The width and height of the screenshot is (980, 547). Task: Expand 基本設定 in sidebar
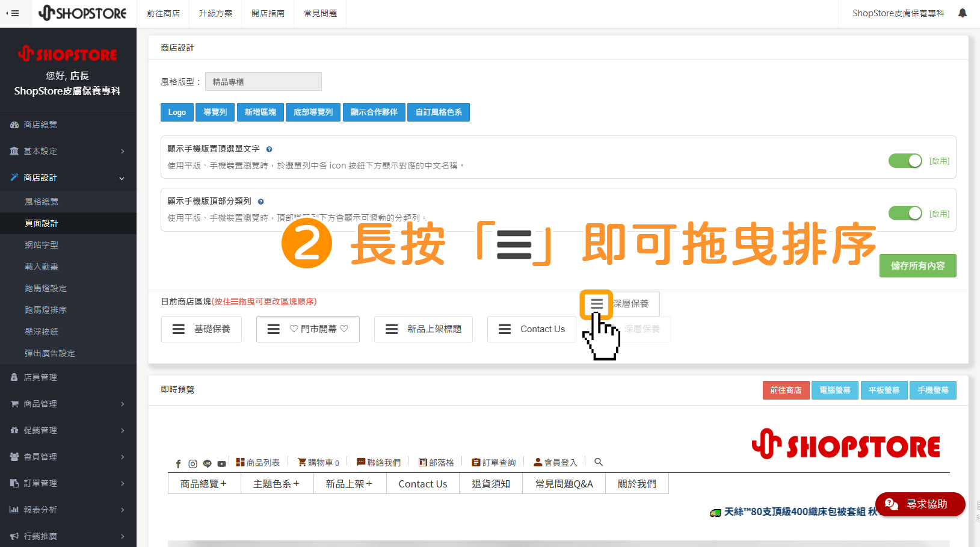coord(68,151)
